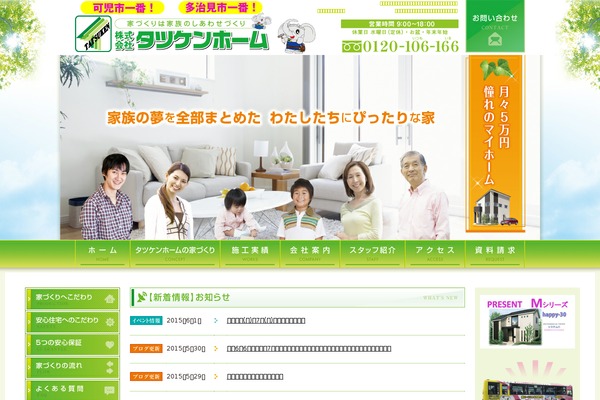Open 資料請求 in the navigation bar
This screenshot has width=600, height=400.
(x=495, y=254)
